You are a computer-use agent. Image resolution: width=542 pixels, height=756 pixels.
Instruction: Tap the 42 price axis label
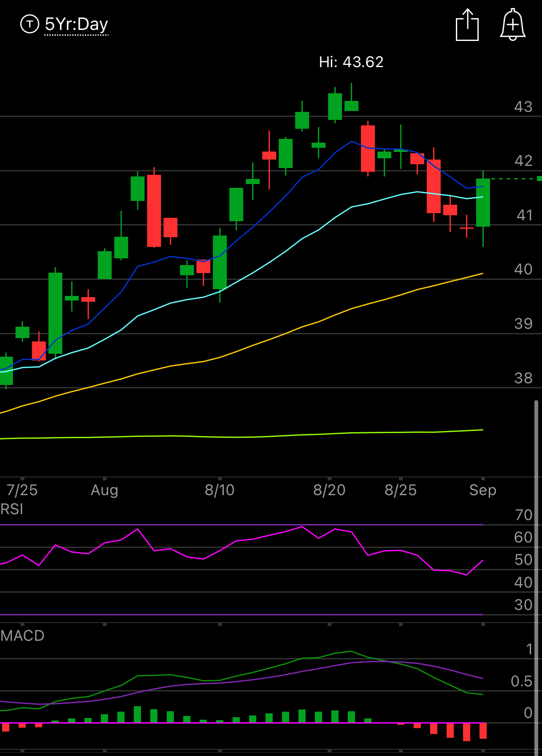[523, 161]
